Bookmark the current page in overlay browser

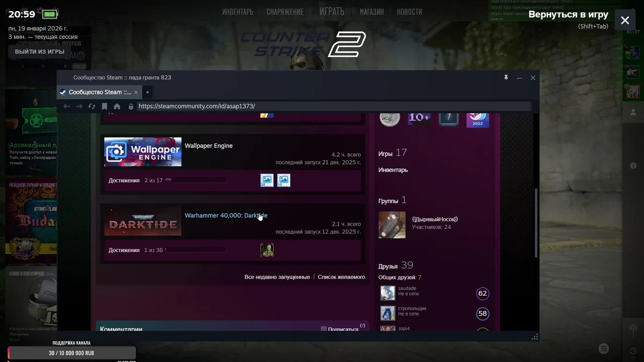tap(105, 106)
